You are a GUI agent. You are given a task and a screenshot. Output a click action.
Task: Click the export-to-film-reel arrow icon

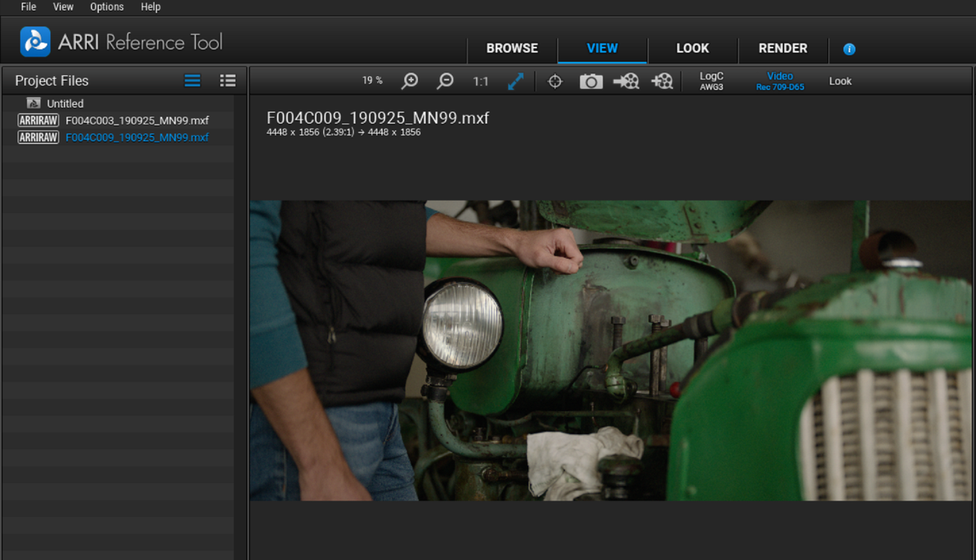626,81
